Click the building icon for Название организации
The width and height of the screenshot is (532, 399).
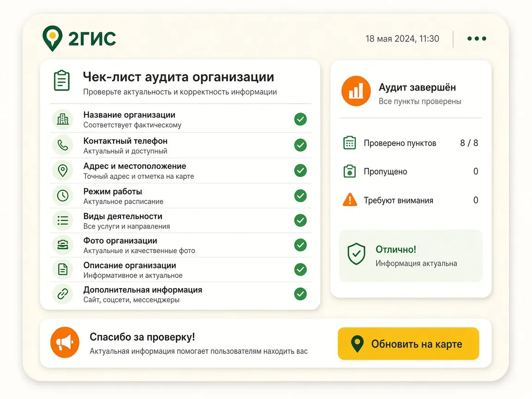63,120
